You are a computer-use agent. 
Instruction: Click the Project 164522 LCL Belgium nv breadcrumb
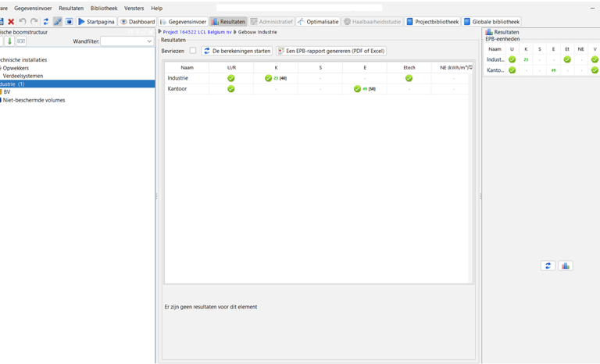197,32
